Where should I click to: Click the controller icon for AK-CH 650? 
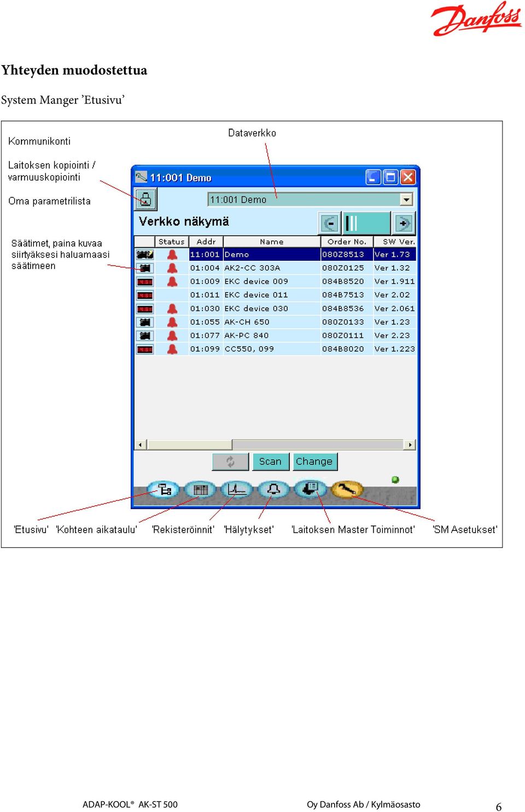(145, 322)
